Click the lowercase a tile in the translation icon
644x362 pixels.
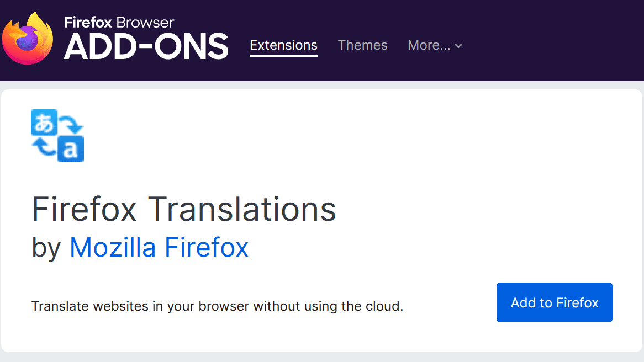tap(71, 149)
